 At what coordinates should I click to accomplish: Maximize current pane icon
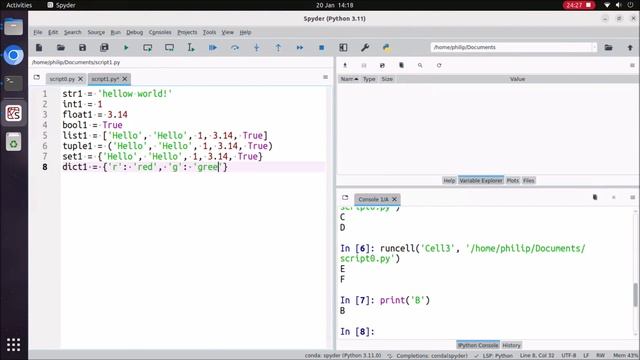coord(343,48)
